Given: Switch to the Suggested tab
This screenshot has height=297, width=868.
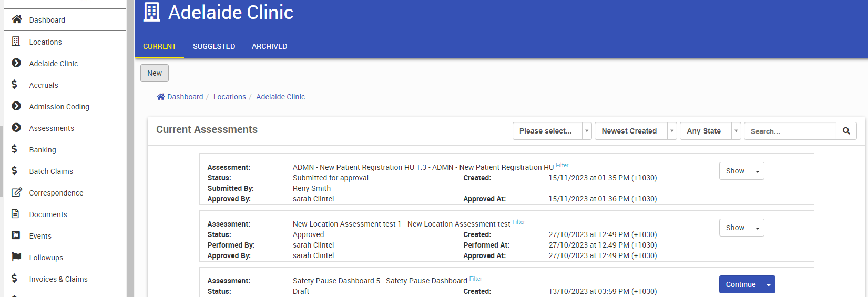Looking at the screenshot, I should 214,46.
